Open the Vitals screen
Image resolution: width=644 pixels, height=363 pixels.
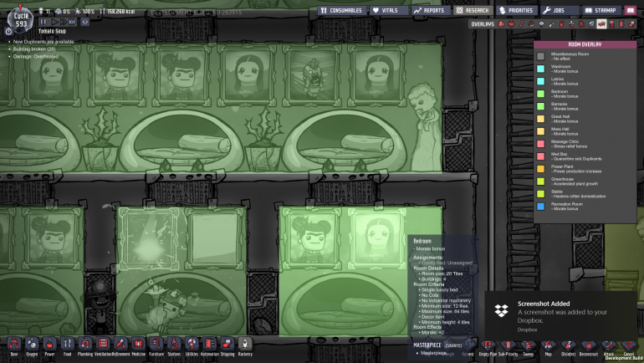(x=389, y=10)
